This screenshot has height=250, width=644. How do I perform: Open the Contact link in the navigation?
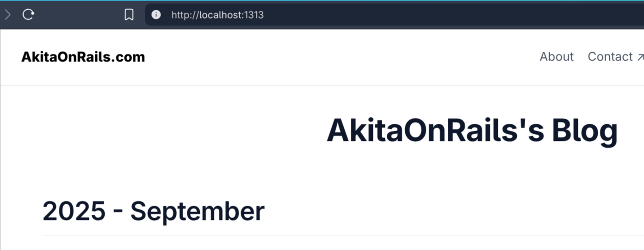[610, 56]
